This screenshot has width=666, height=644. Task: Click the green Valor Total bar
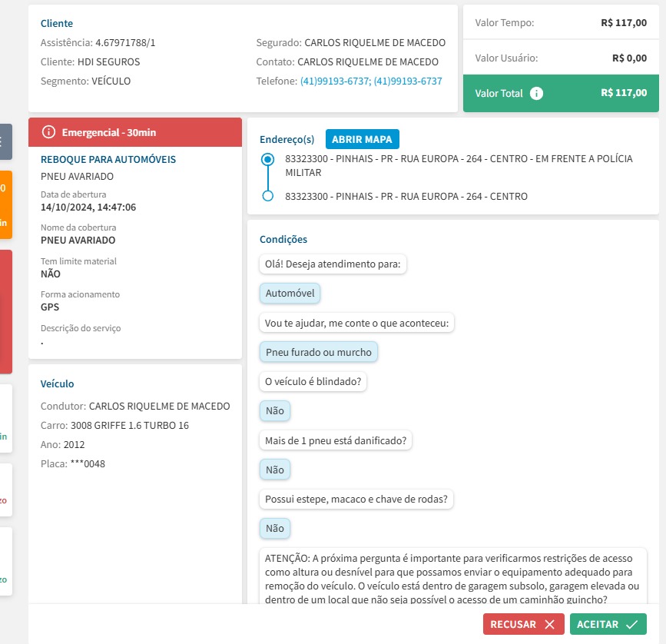[x=561, y=93]
